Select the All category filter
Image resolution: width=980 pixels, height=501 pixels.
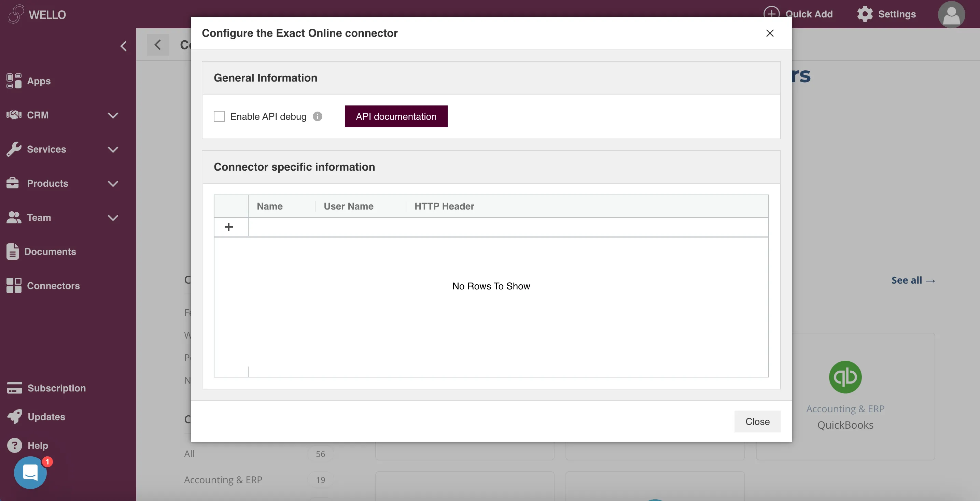coord(190,454)
